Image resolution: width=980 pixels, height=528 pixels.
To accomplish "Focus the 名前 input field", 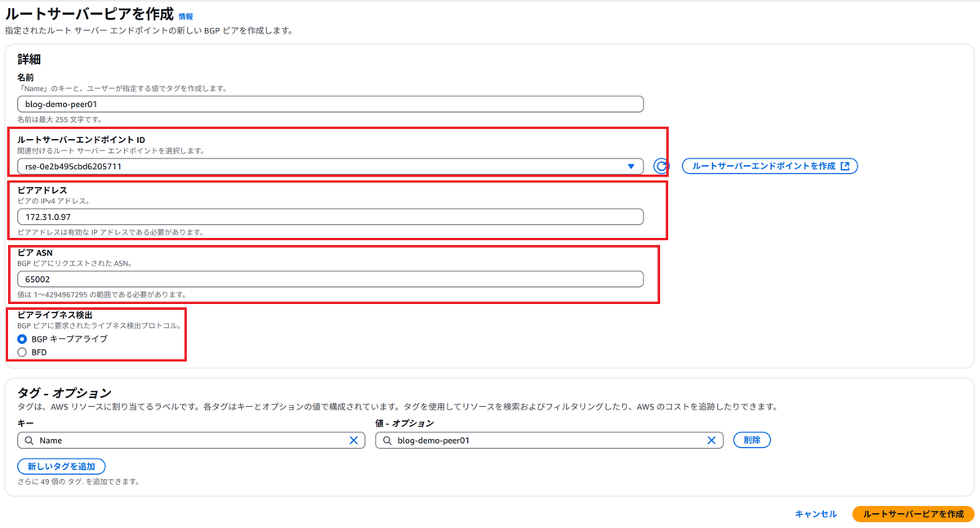I will [x=330, y=104].
